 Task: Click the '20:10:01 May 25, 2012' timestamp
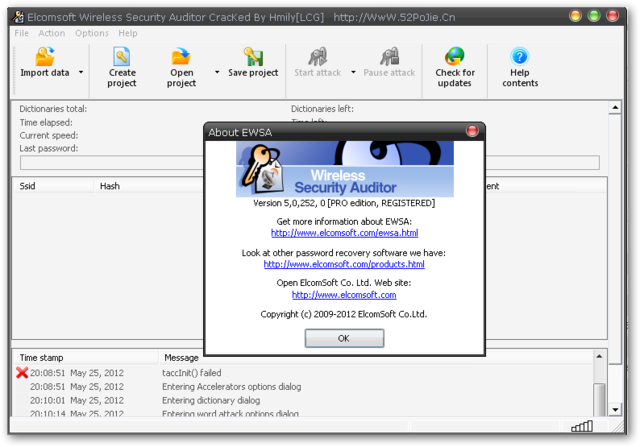click(x=77, y=400)
